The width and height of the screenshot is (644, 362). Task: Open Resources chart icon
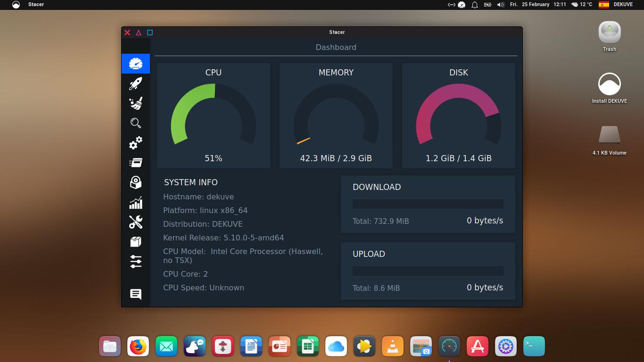point(136,203)
